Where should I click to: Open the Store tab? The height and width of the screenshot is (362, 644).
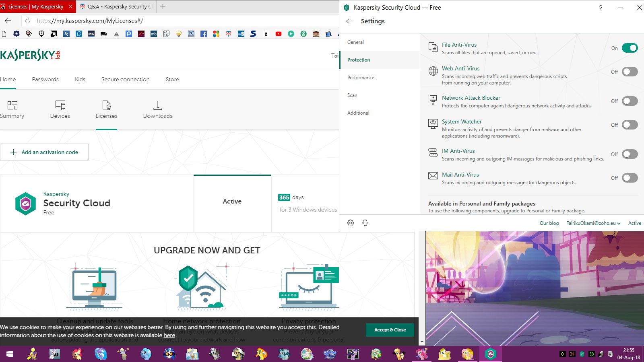(172, 79)
